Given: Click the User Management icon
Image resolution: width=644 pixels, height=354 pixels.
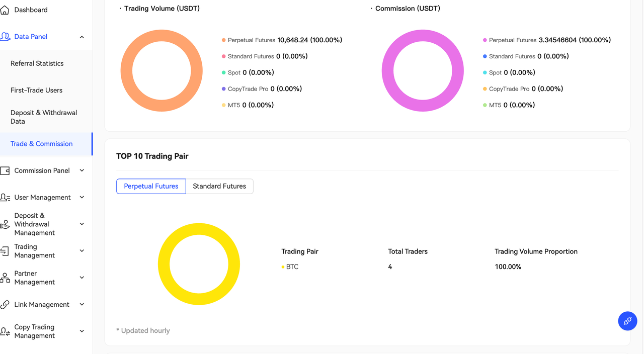Looking at the screenshot, I should pyautogui.click(x=5, y=198).
